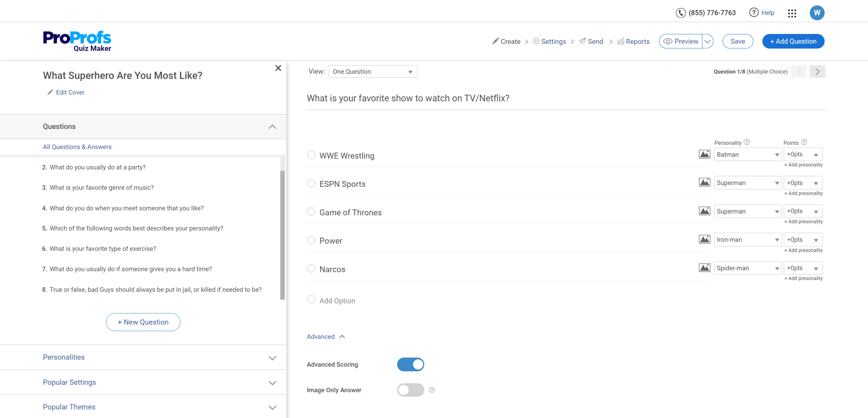The width and height of the screenshot is (868, 418).
Task: Click the user avatar W icon
Action: [817, 13]
